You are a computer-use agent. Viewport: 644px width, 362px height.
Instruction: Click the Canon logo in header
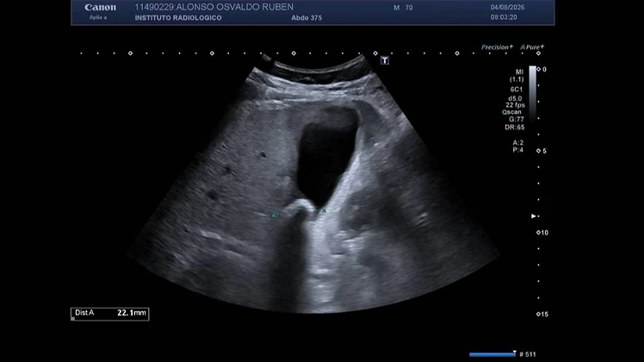click(100, 8)
